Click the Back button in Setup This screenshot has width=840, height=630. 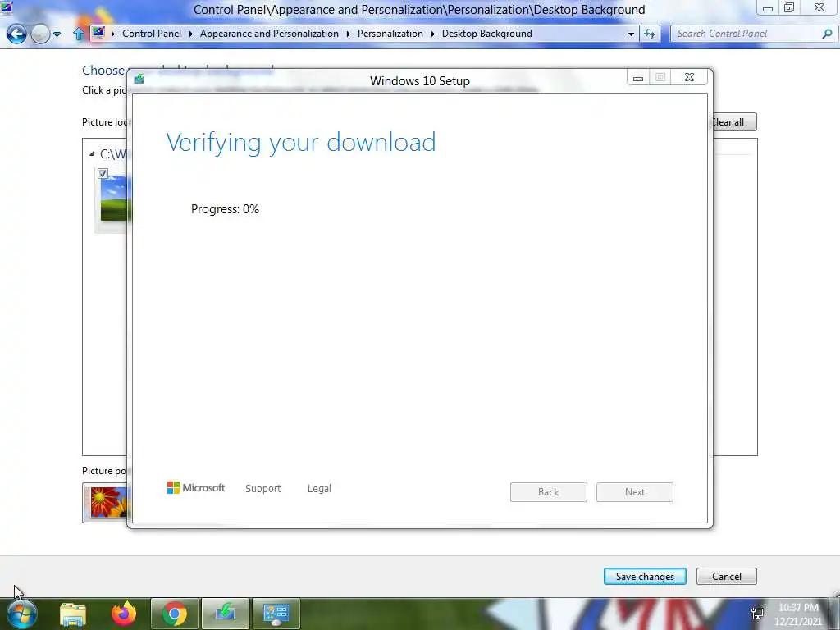coord(549,492)
